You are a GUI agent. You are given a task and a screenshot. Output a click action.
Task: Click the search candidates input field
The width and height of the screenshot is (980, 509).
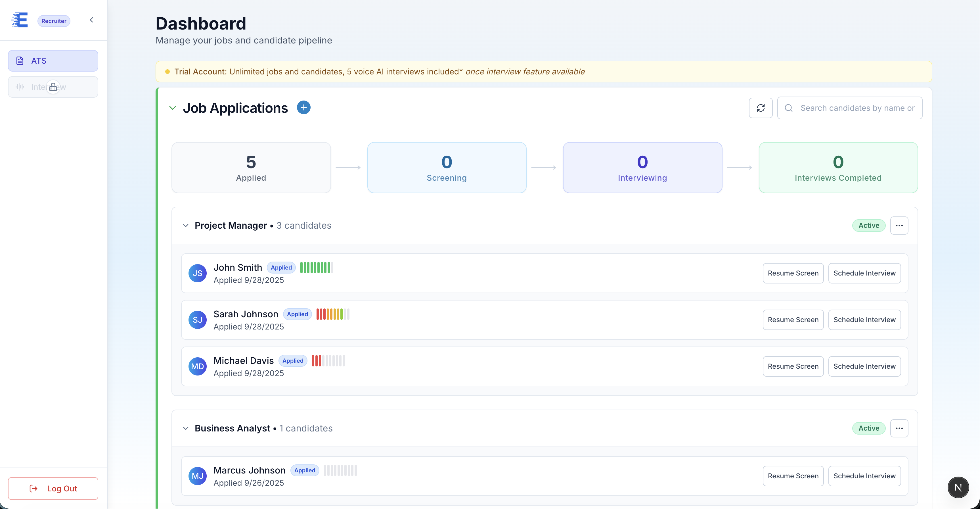[856, 108]
